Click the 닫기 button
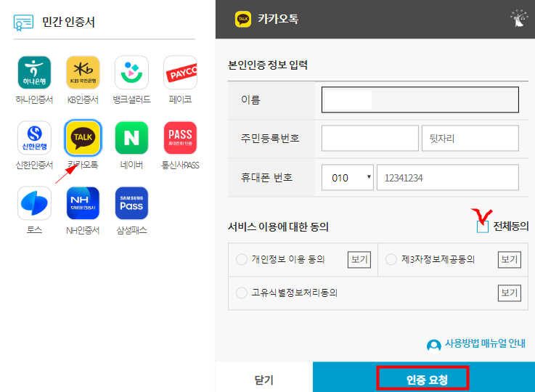Screen dimensions: 535x392 tap(264, 377)
